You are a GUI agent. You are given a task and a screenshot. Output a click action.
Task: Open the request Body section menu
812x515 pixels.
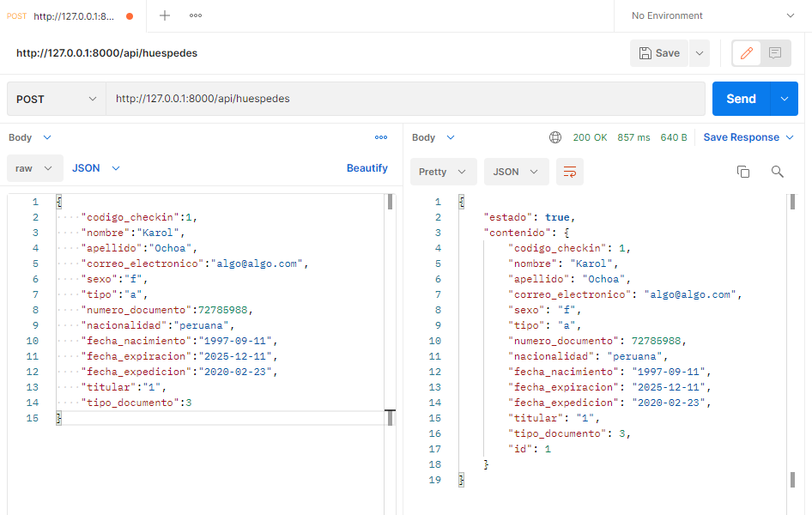[x=30, y=137]
